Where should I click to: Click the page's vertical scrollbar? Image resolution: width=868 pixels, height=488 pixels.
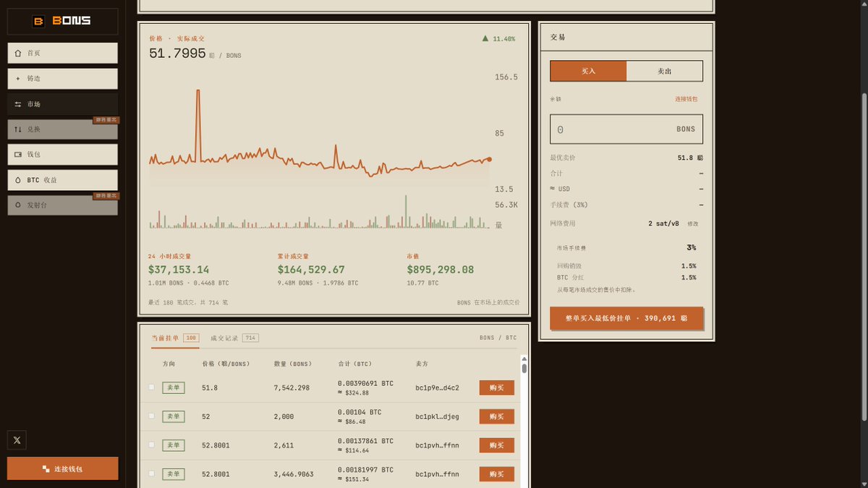pos(864,257)
